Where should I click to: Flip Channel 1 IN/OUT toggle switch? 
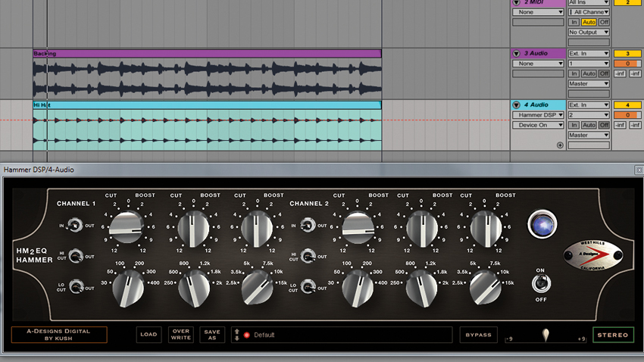(75, 226)
